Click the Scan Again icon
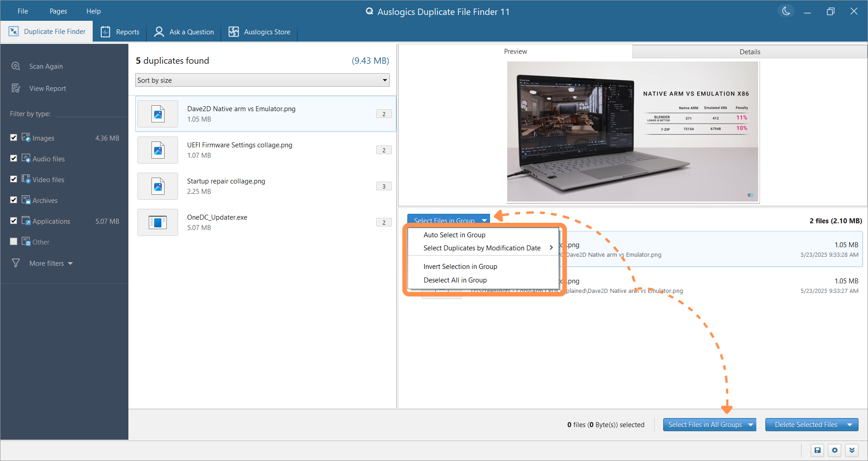This screenshot has height=461, width=868. [x=16, y=66]
